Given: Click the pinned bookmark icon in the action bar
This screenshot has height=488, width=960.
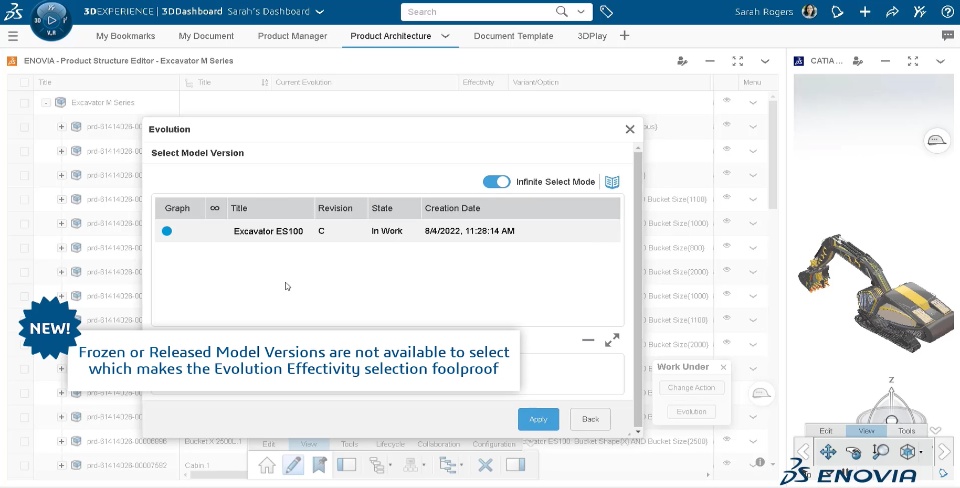Looking at the screenshot, I should (x=319, y=465).
